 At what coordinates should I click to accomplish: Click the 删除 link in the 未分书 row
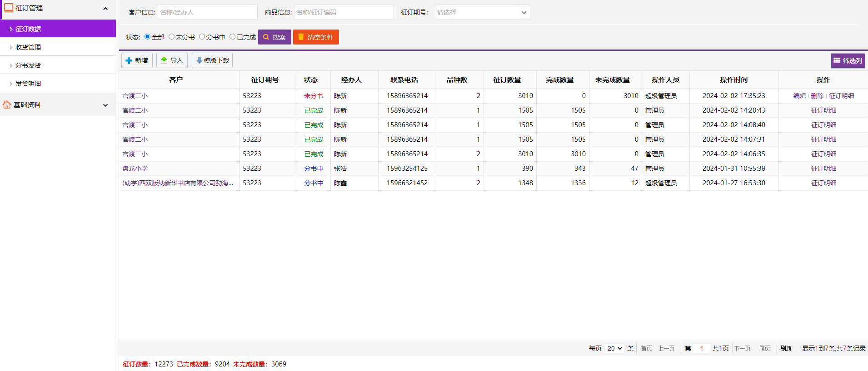(817, 96)
